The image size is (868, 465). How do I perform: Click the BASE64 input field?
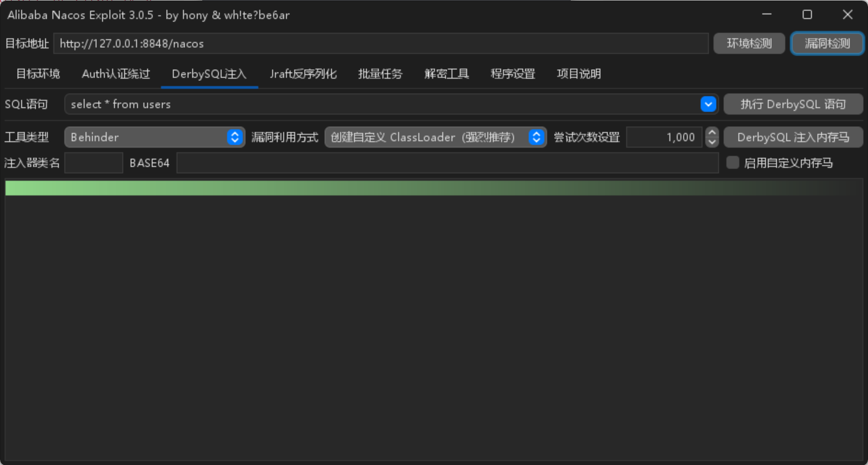click(x=447, y=163)
